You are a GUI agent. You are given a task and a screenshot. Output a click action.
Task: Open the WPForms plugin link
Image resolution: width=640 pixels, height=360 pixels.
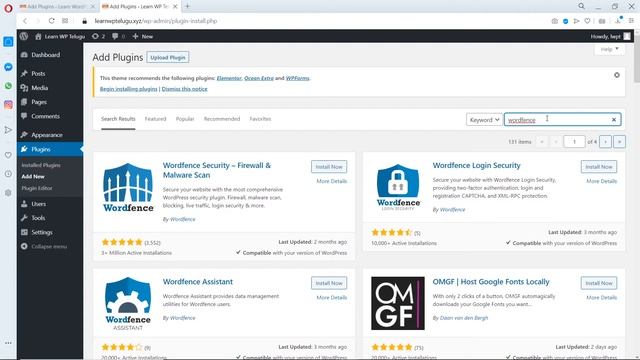click(x=298, y=78)
